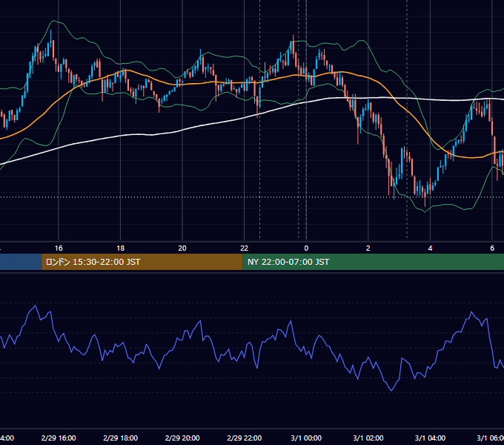Click the 2/29 22:00 date label
The width and height of the screenshot is (504, 445).
click(245, 438)
